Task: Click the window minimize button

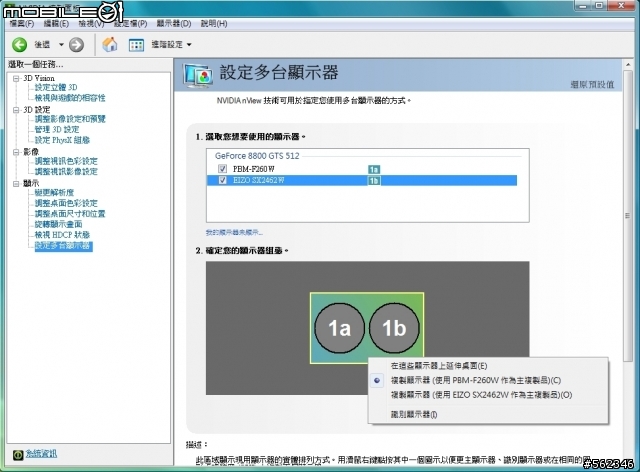Action: coord(583,5)
